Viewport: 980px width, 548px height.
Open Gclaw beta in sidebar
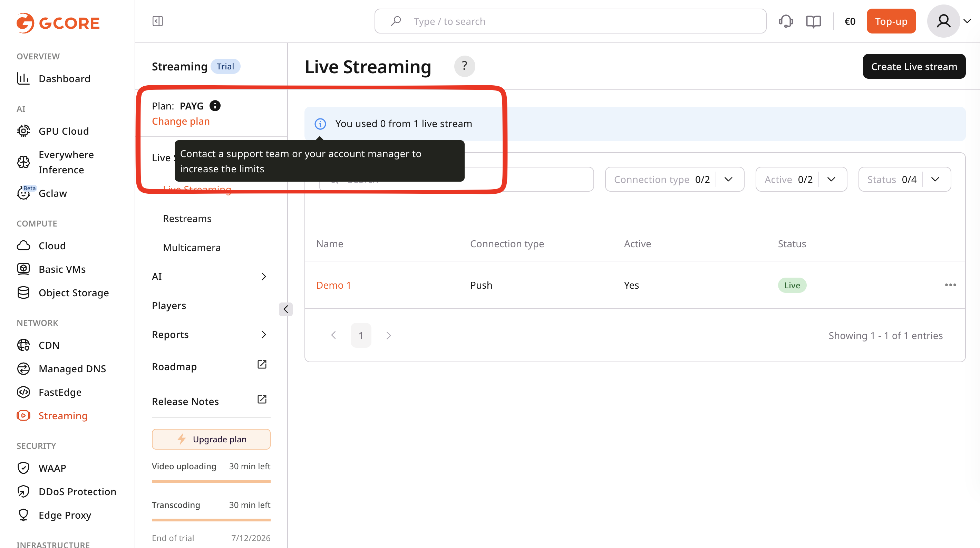tap(53, 193)
